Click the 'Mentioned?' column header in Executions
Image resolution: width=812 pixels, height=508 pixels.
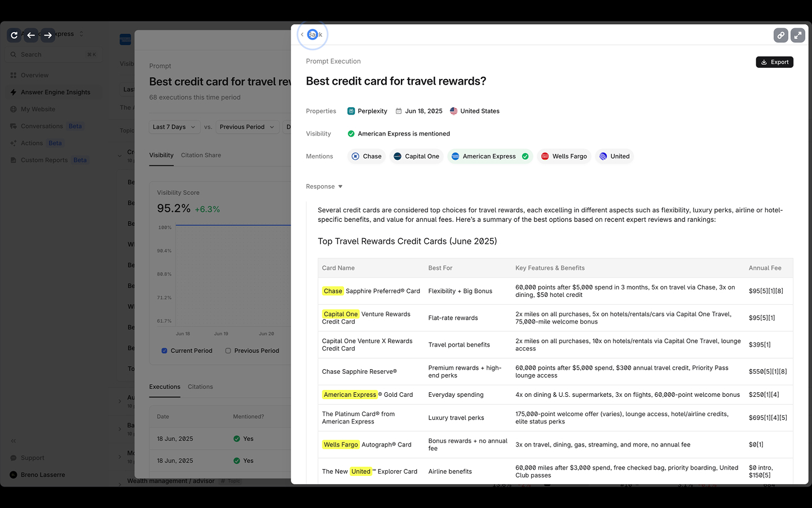pos(248,417)
